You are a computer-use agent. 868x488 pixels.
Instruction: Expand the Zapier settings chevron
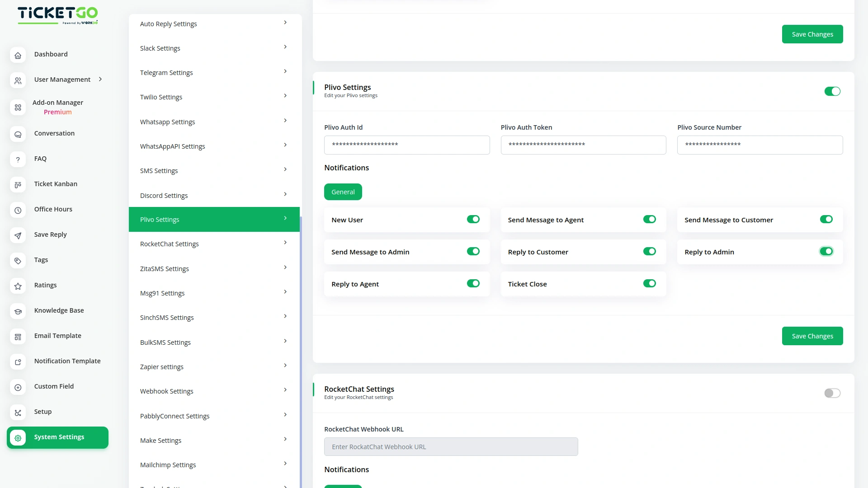(x=285, y=365)
